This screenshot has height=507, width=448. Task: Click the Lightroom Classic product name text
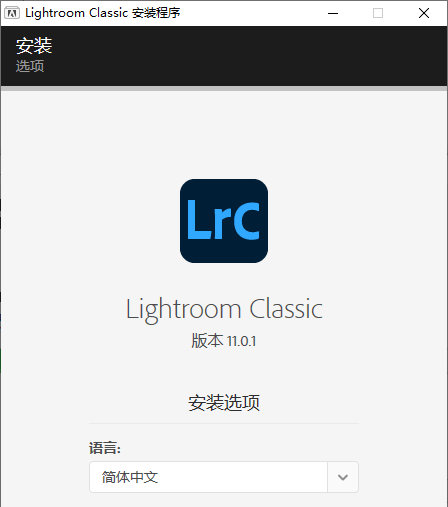pos(224,310)
